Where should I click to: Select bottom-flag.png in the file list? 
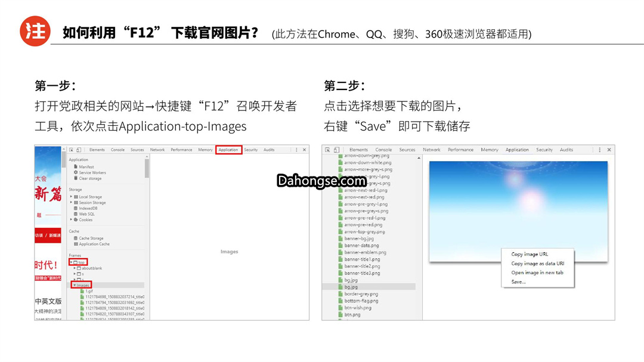361,301
